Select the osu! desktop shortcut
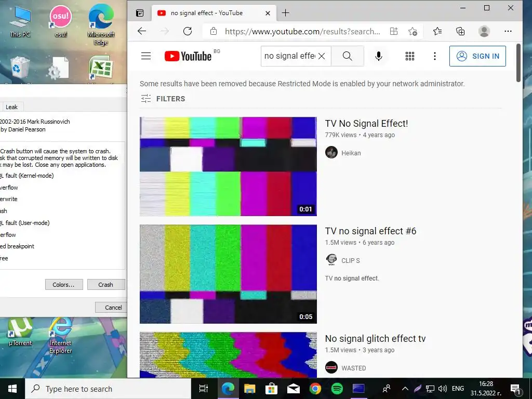The image size is (532, 399). (x=61, y=21)
